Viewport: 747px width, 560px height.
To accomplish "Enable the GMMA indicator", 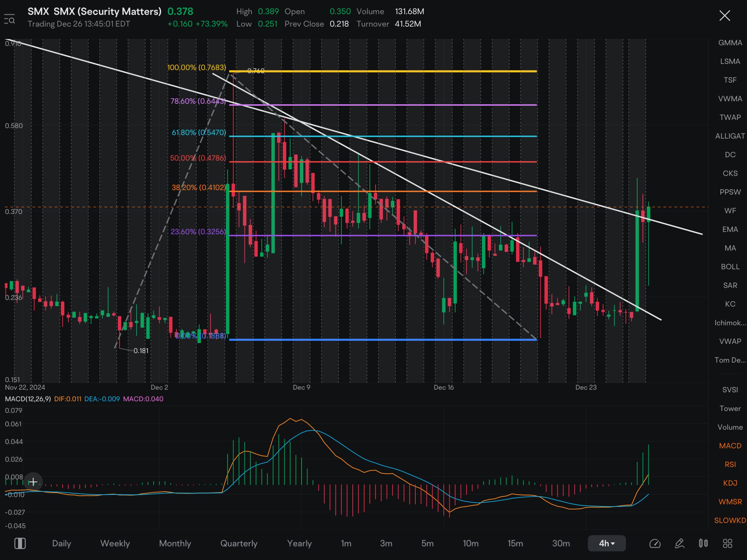I will coord(730,43).
